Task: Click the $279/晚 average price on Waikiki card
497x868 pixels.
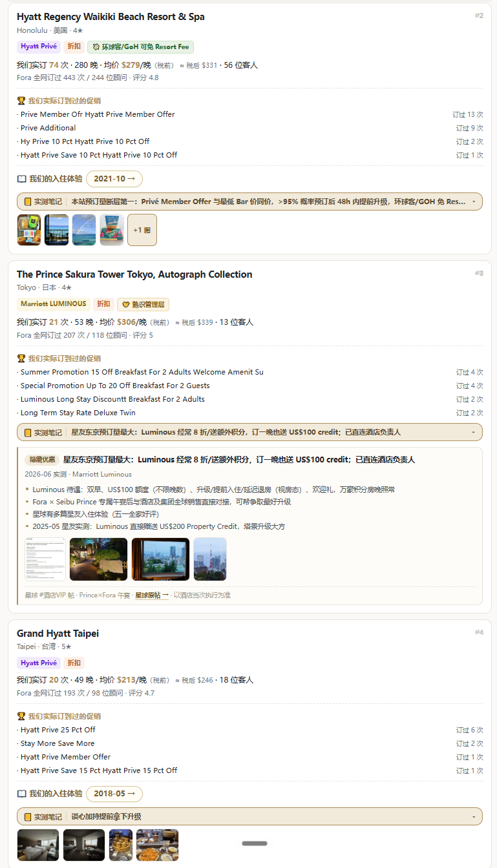Action: (x=136, y=65)
